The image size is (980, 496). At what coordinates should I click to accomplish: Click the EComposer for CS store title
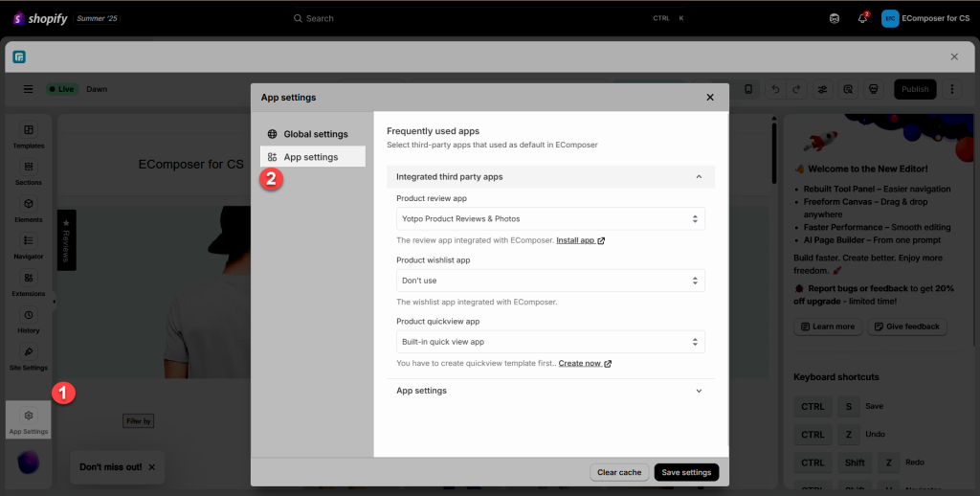(191, 165)
